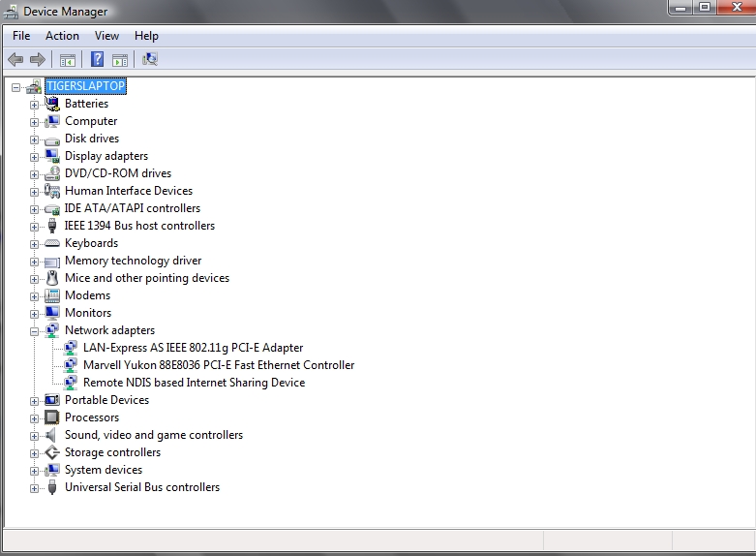The width and height of the screenshot is (756, 556).
Task: Open the View menu
Action: point(106,36)
